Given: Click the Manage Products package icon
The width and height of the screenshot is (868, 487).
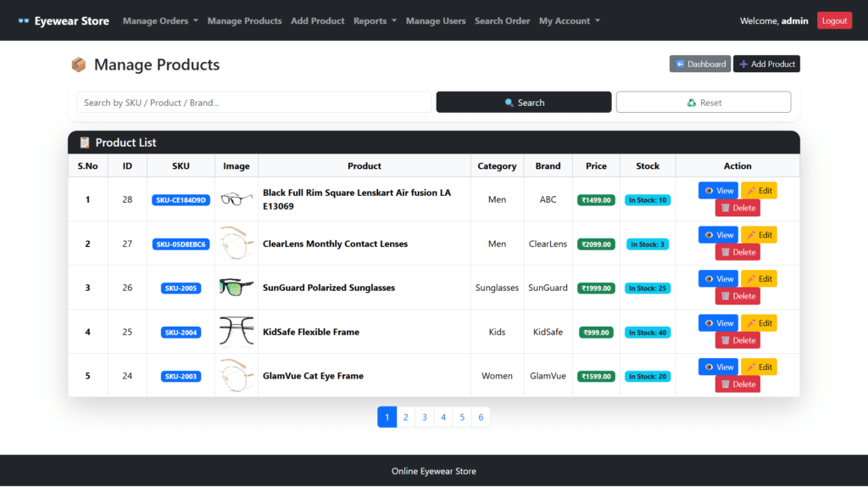Looking at the screenshot, I should click(79, 64).
